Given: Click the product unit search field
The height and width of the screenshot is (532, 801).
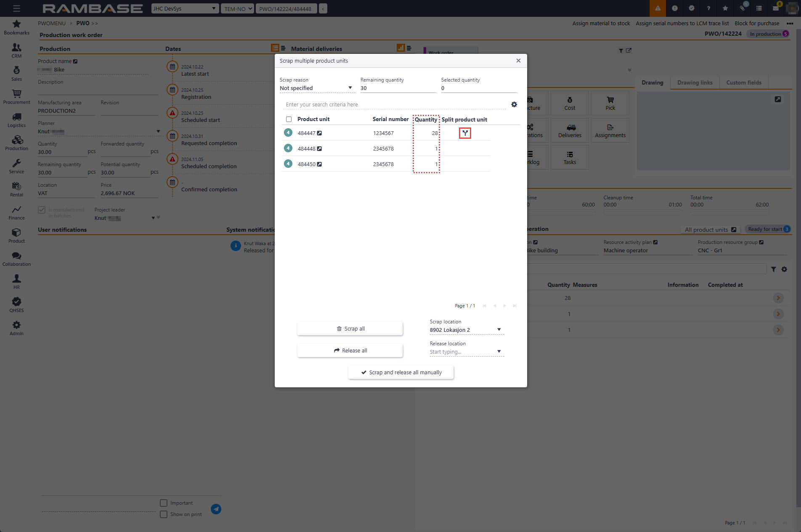Looking at the screenshot, I should click(x=395, y=104).
